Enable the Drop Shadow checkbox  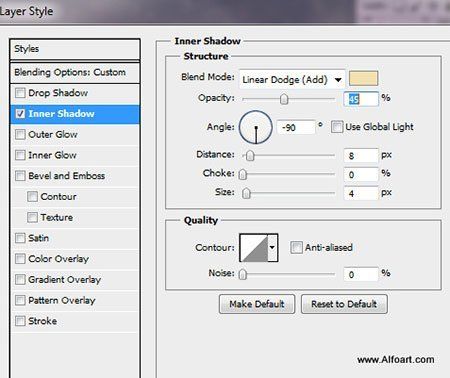[x=20, y=93]
